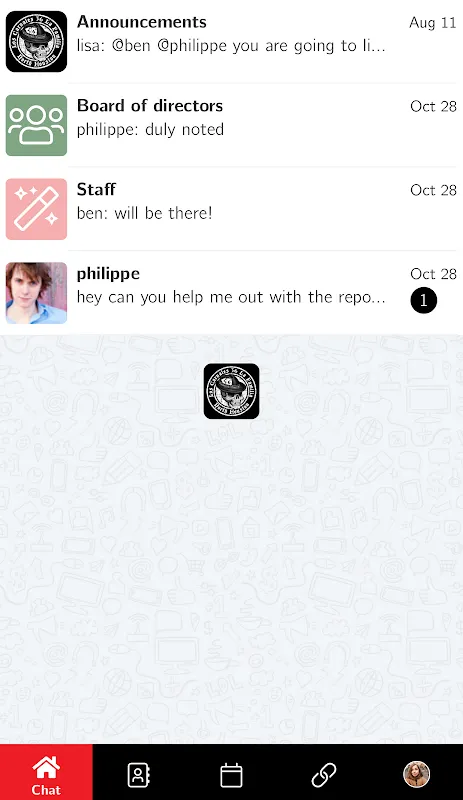This screenshot has width=463, height=800.
Task: Open philippe's profile photo
Action: point(36,293)
